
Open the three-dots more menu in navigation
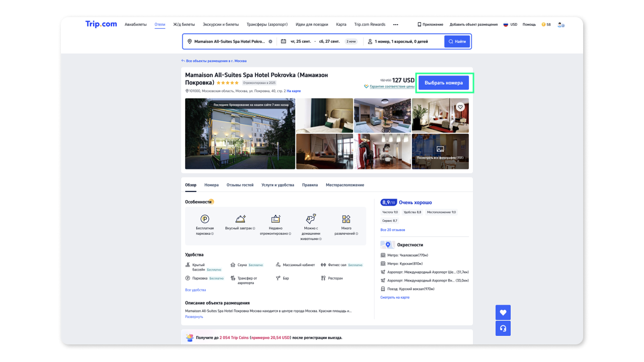click(395, 25)
